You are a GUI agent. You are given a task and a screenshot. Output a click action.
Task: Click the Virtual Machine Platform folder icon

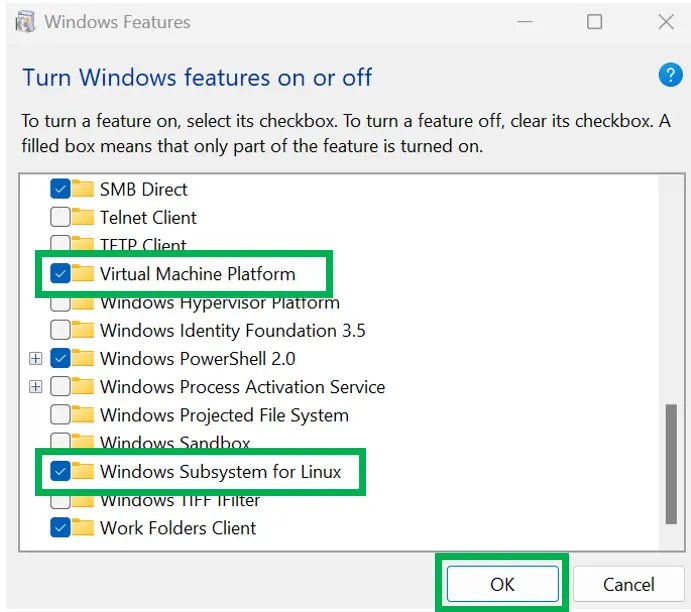(82, 274)
